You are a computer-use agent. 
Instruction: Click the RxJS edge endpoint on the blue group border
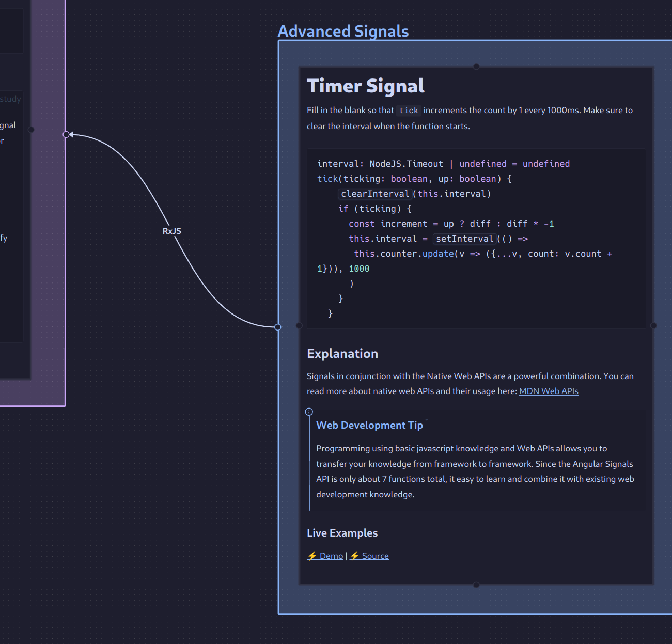[278, 327]
